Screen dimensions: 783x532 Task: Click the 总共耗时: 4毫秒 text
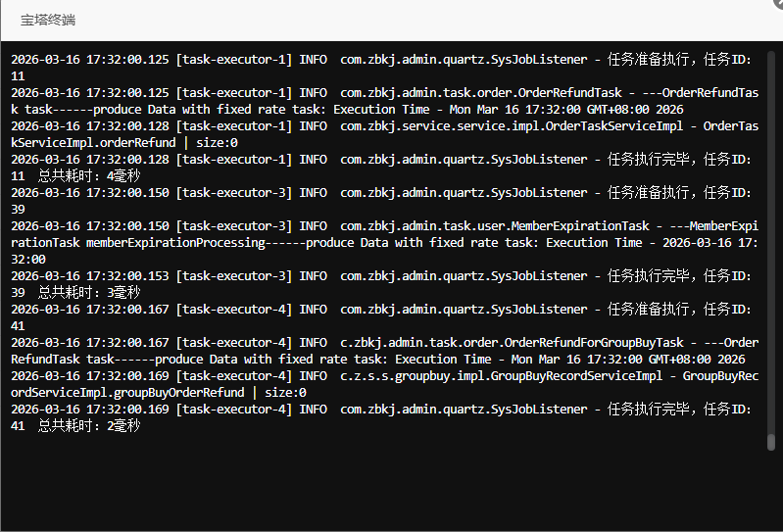tap(89, 176)
